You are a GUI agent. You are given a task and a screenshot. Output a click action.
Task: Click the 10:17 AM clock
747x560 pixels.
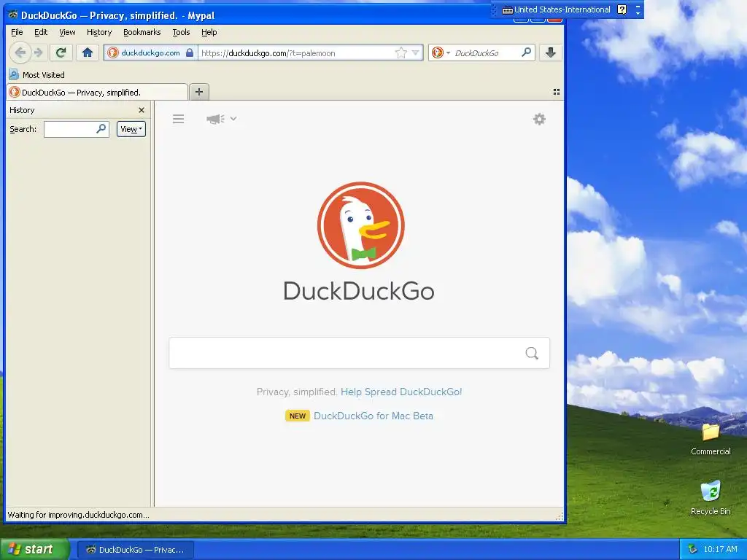(x=720, y=550)
